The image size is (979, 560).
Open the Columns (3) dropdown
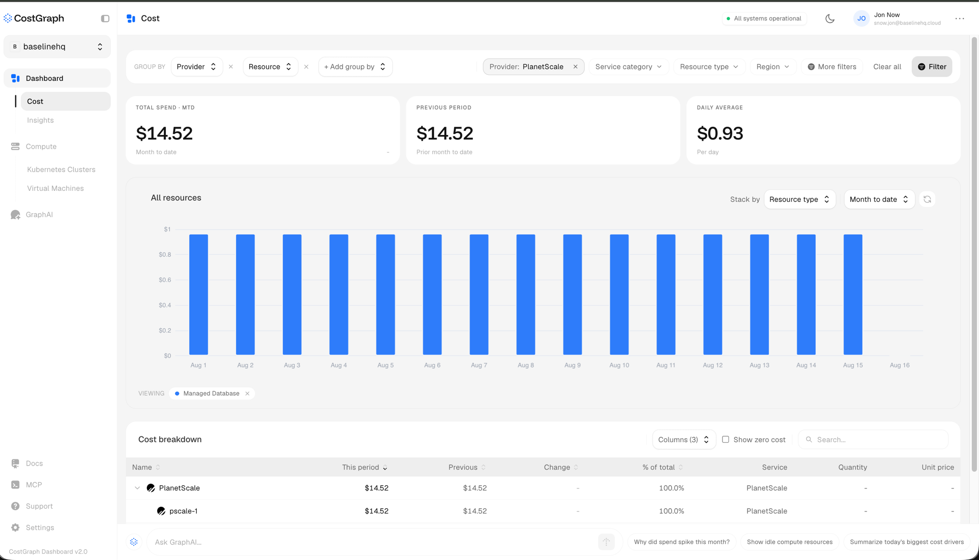(684, 440)
